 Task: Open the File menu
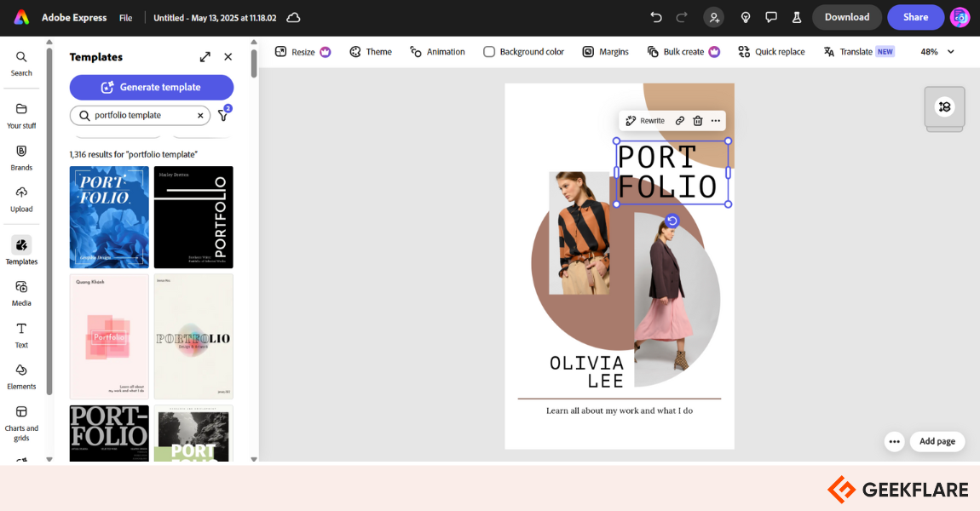(x=125, y=17)
